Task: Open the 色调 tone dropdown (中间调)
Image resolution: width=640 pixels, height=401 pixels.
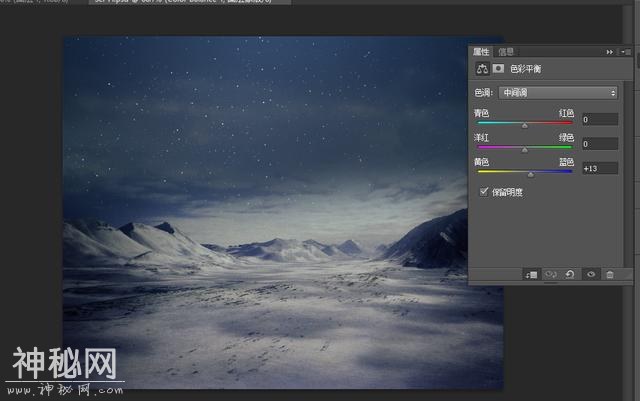Action: (558, 93)
